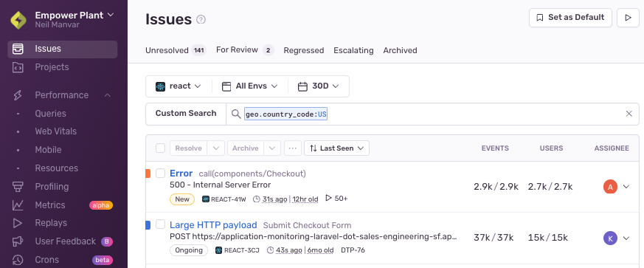
Task: Click the Archive button
Action: click(x=245, y=148)
